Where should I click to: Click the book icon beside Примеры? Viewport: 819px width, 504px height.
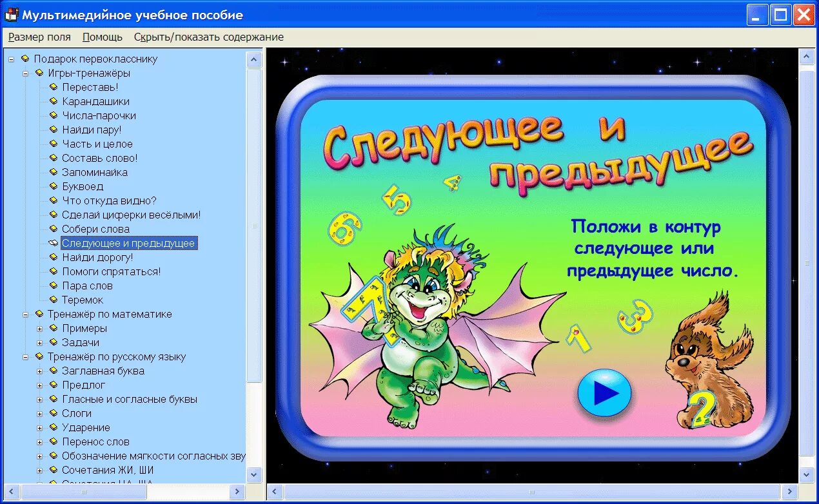click(54, 328)
